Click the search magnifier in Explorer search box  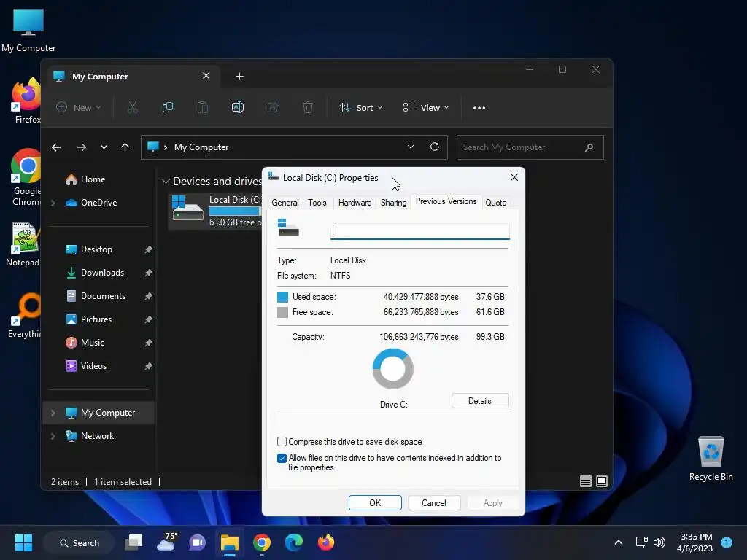click(x=589, y=147)
